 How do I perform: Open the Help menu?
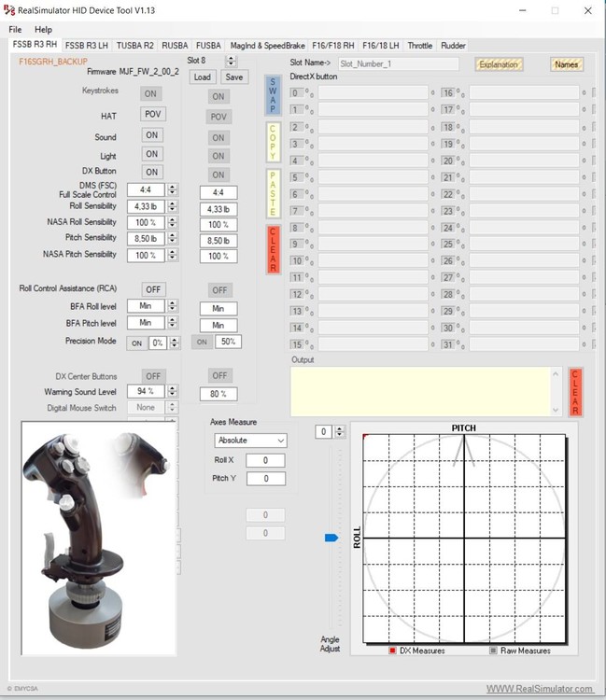click(43, 30)
